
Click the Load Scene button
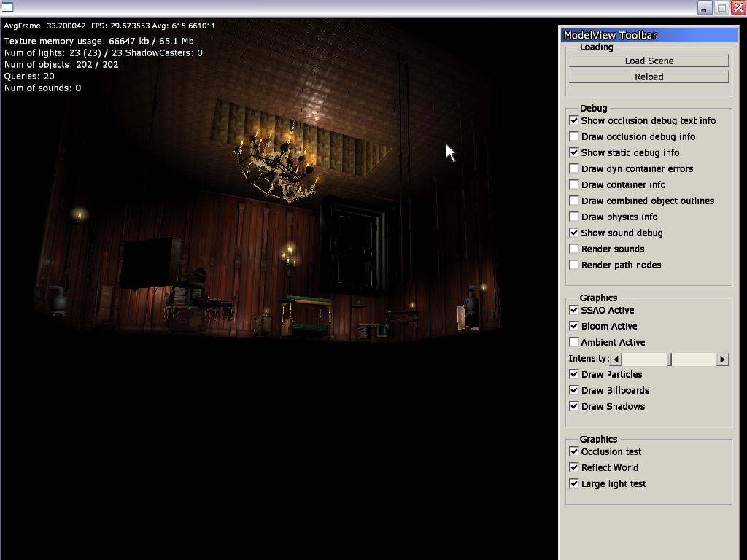(x=649, y=61)
